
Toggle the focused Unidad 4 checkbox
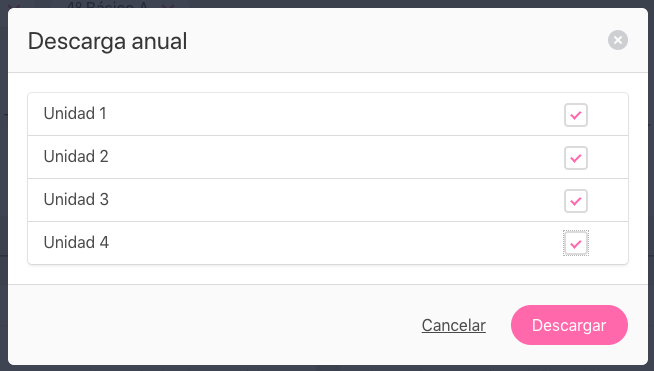[576, 243]
